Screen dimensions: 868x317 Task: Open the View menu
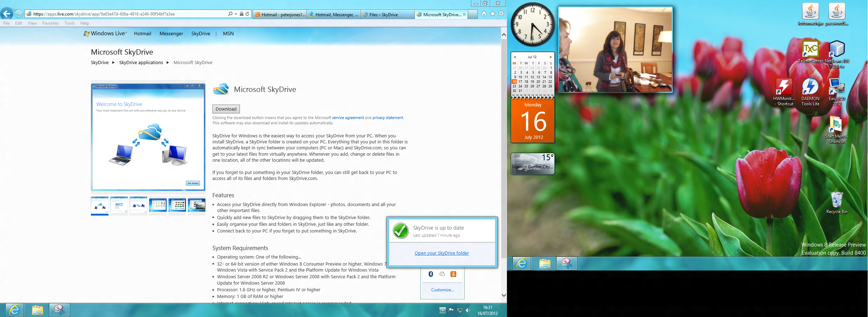coord(32,23)
